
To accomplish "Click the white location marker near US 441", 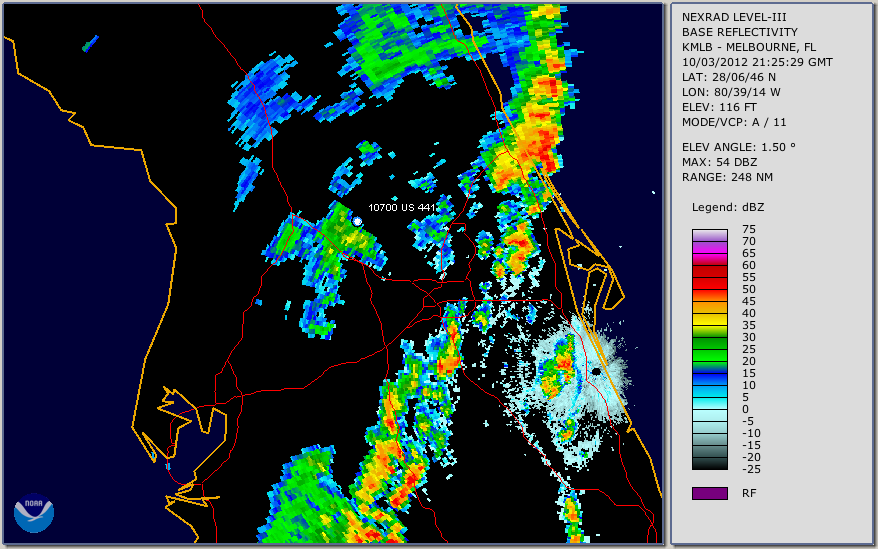I will (357, 222).
